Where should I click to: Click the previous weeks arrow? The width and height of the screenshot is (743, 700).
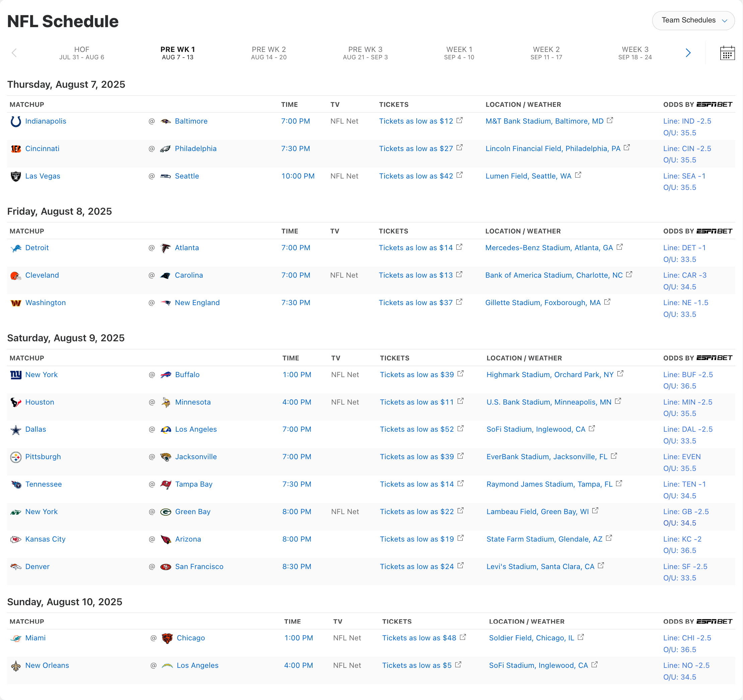[x=14, y=53]
